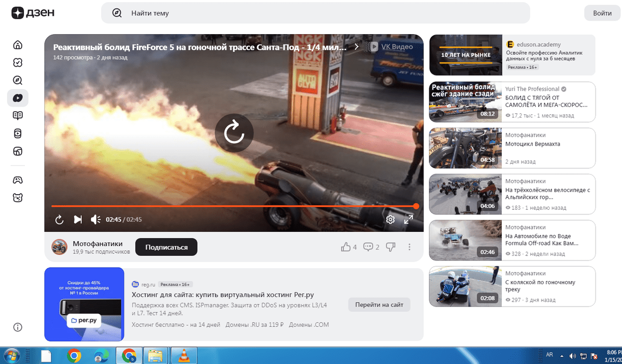Viewport: 622px width, 364px height.
Task: Click the video progress bar
Action: point(233,206)
